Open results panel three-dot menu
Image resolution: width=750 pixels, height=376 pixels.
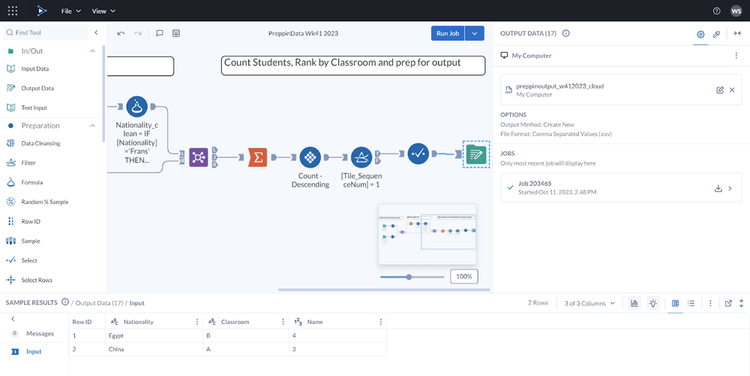pos(710,303)
